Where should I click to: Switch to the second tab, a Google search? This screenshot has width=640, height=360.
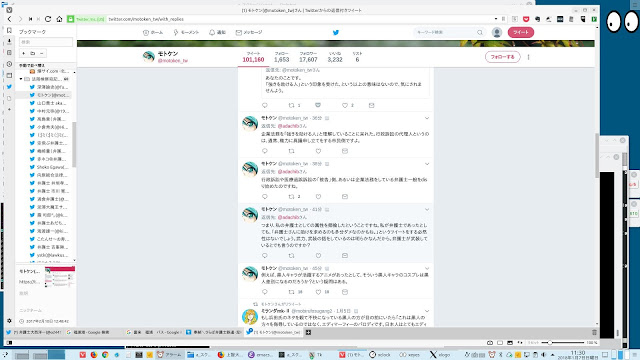[93, 332]
